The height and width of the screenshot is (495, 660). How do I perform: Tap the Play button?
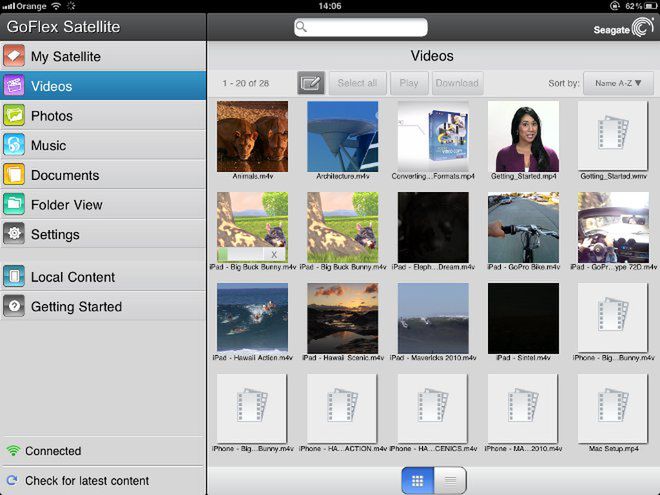pyautogui.click(x=409, y=83)
